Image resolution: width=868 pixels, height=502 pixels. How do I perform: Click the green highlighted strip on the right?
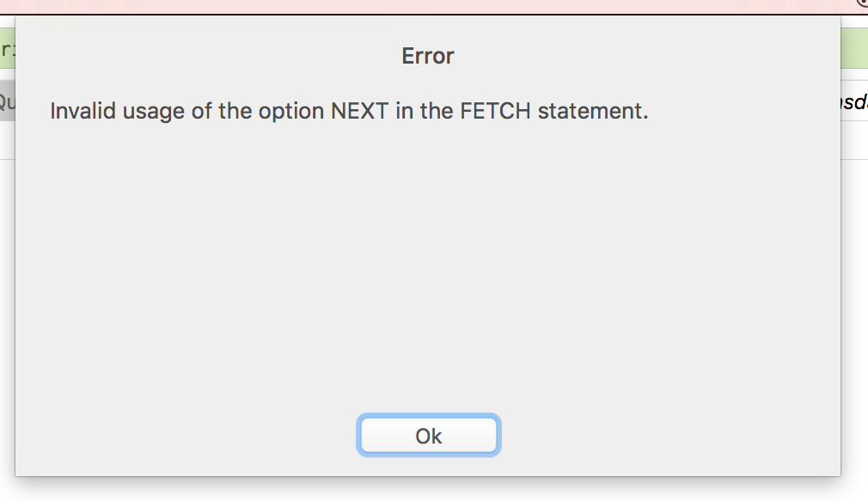point(853,49)
